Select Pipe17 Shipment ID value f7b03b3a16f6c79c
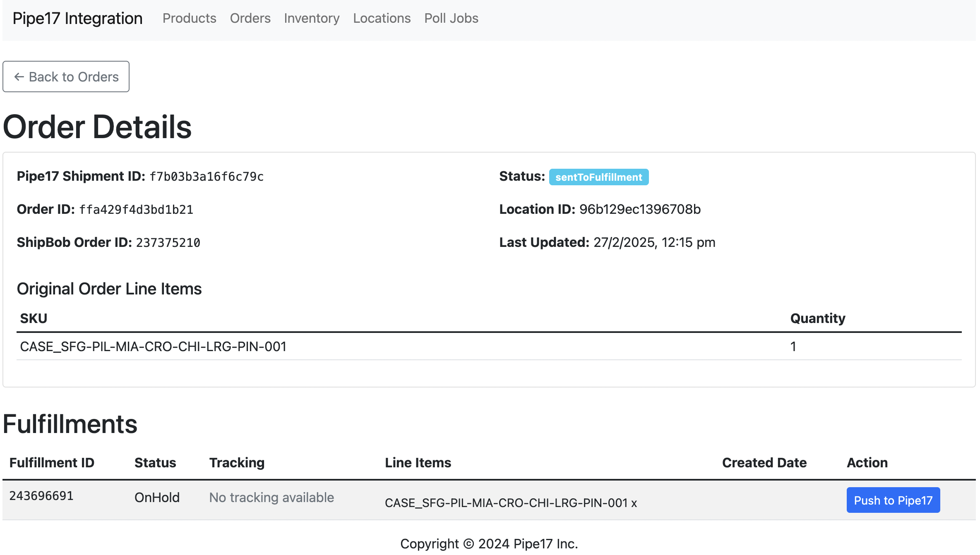980x555 pixels. (x=207, y=177)
